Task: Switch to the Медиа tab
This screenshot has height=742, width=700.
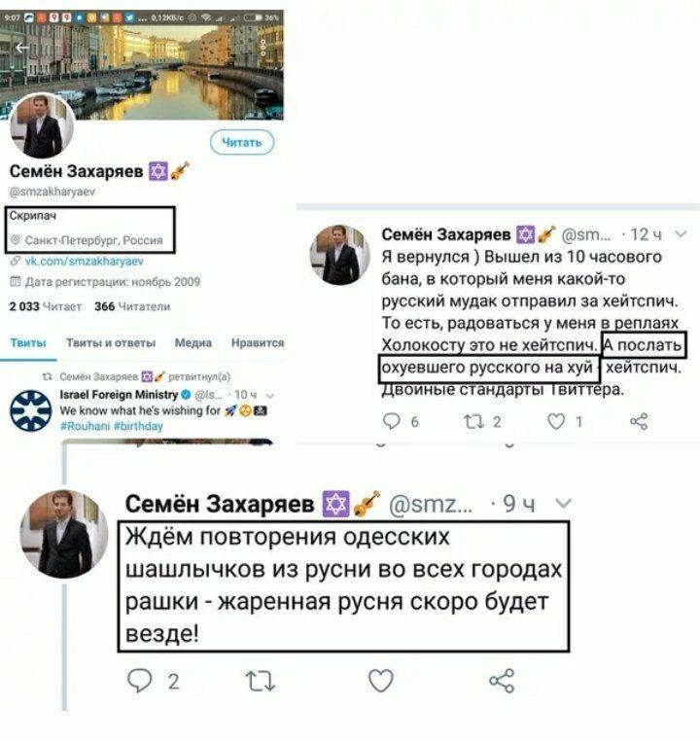Action: point(192,342)
